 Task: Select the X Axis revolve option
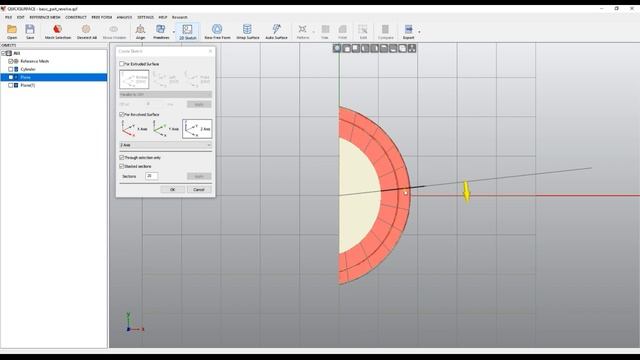[x=134, y=129]
